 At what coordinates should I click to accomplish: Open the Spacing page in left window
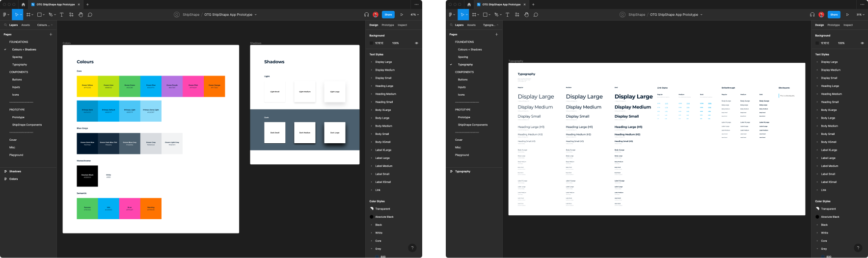[x=17, y=57]
